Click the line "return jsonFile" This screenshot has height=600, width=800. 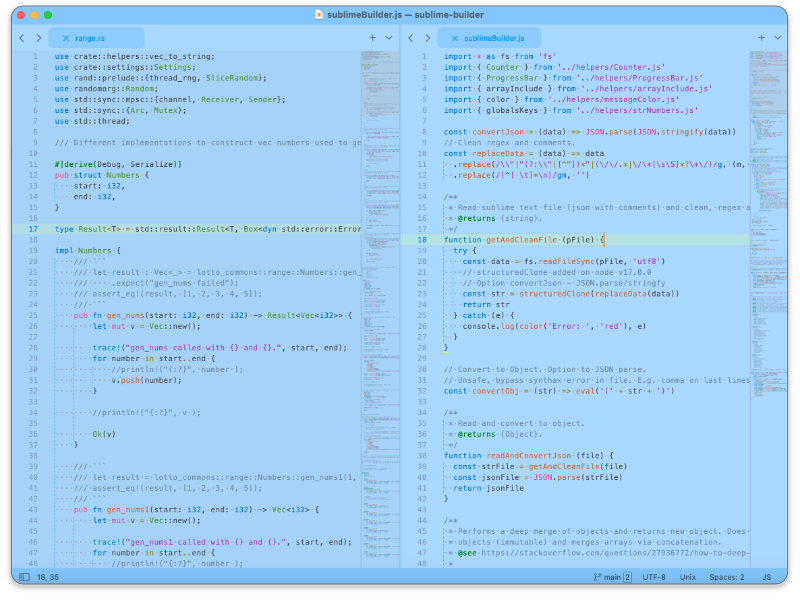click(x=488, y=488)
